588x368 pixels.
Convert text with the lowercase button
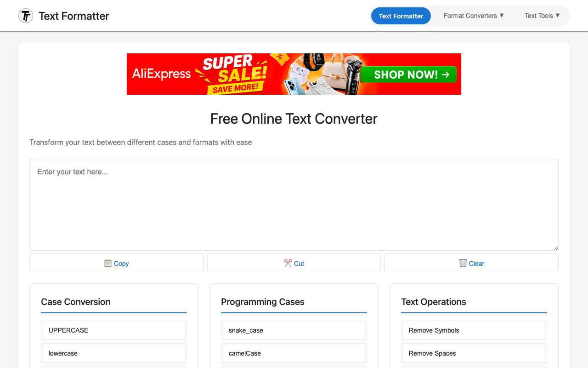[114, 353]
